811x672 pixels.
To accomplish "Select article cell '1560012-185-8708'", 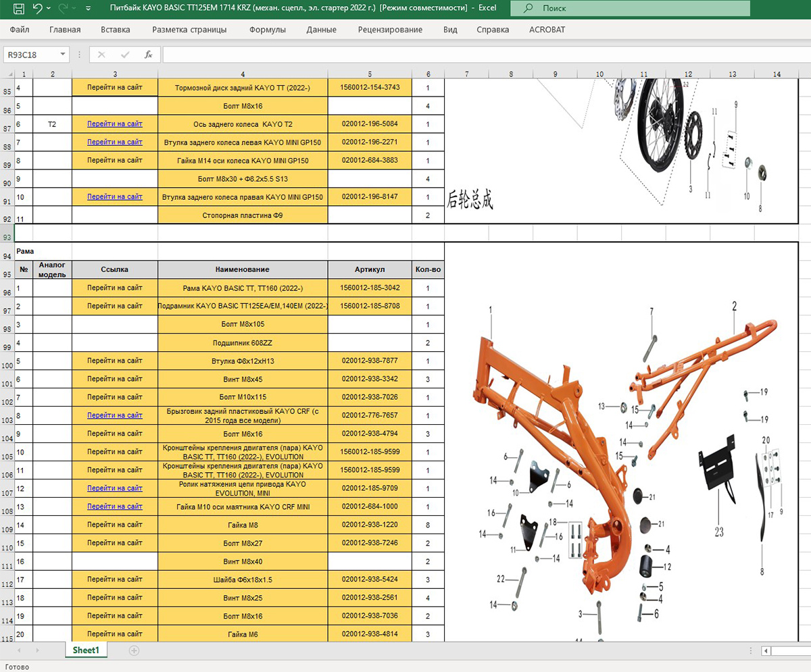I will coord(370,306).
